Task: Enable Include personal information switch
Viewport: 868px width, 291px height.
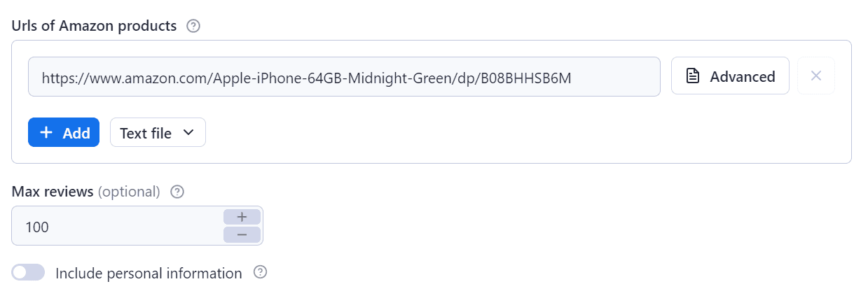Action: click(28, 273)
